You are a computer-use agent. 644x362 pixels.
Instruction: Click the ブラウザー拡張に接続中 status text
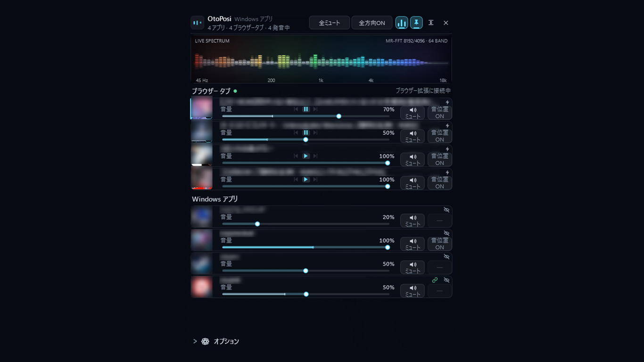click(423, 90)
